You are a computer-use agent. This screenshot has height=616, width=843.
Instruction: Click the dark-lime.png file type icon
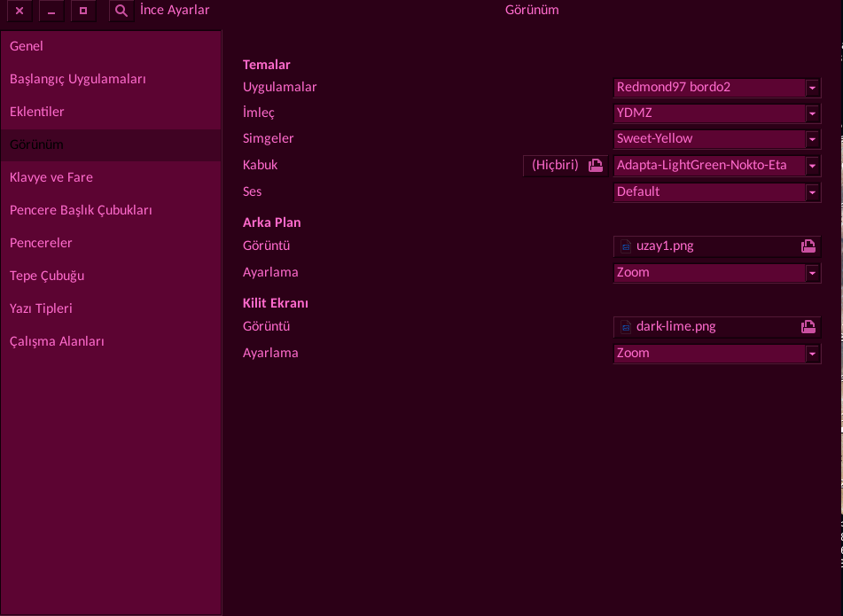(x=626, y=327)
